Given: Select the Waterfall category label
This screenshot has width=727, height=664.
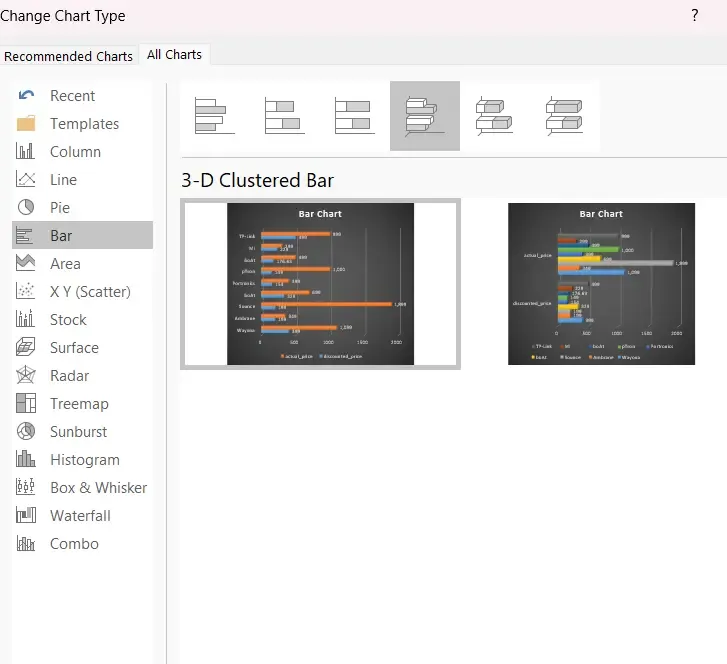Looking at the screenshot, I should click(80, 516).
